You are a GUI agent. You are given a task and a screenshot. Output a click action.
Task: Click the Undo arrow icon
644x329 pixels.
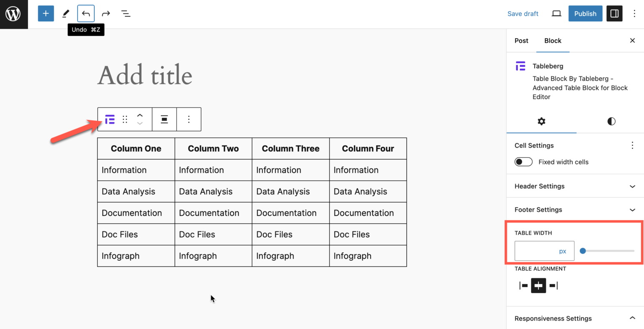[x=86, y=13]
